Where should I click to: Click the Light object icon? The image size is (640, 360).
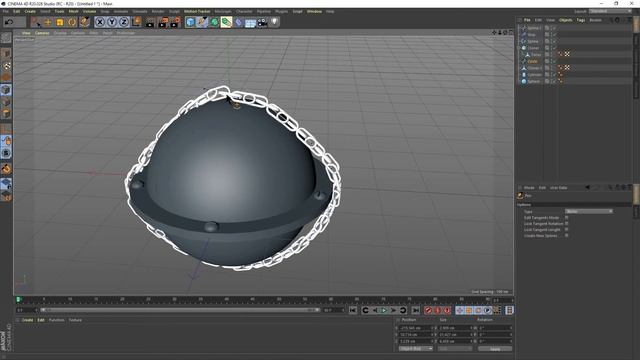click(x=274, y=22)
